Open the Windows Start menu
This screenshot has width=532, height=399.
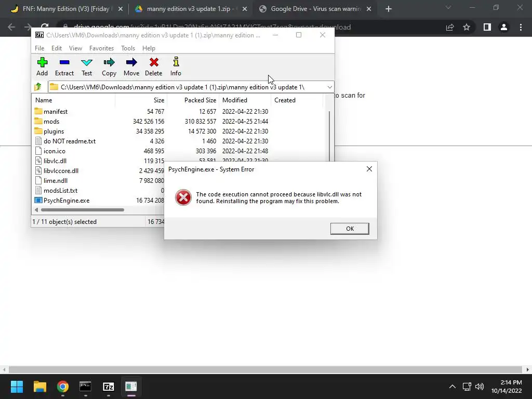point(17,387)
